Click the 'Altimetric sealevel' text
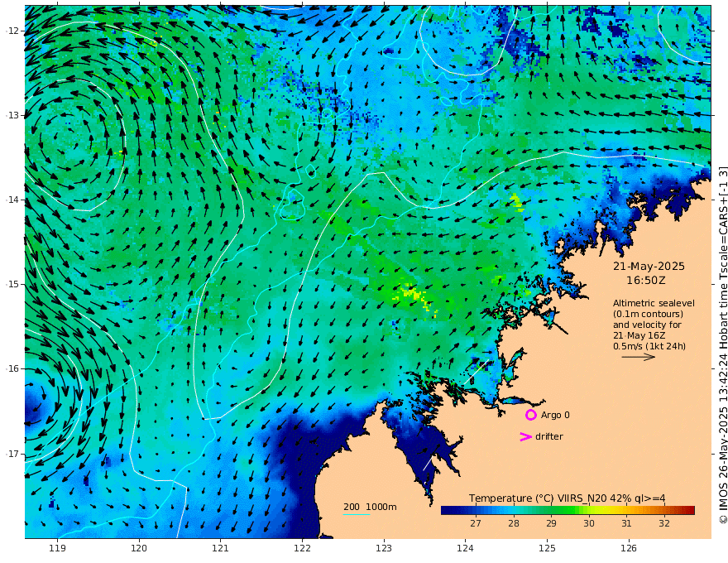728x563 pixels. (654, 303)
